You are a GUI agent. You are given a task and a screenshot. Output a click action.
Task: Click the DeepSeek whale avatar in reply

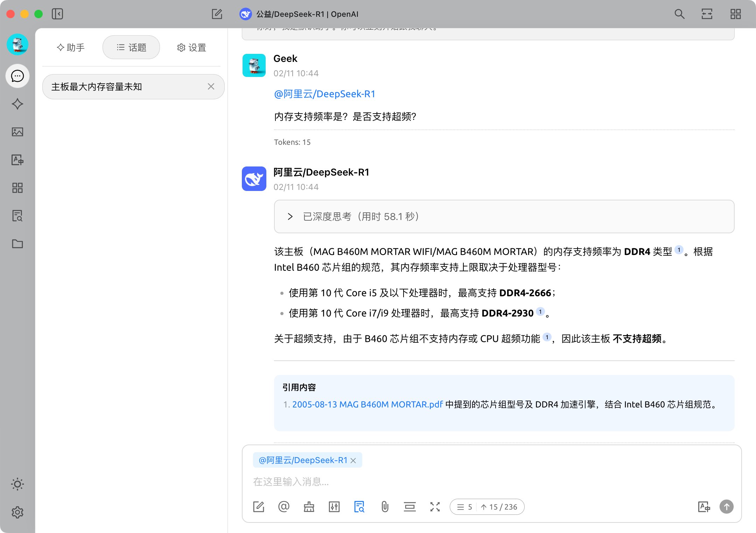click(x=254, y=179)
